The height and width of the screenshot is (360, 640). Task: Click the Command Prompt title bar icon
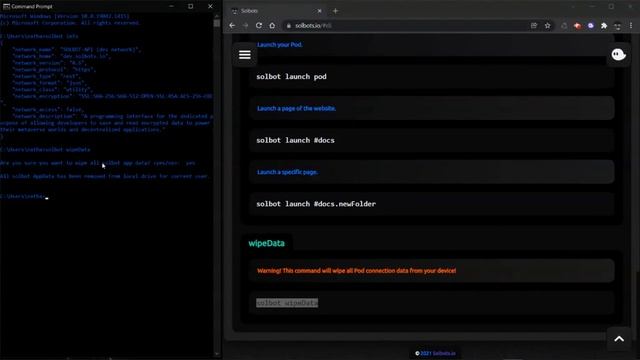point(6,6)
